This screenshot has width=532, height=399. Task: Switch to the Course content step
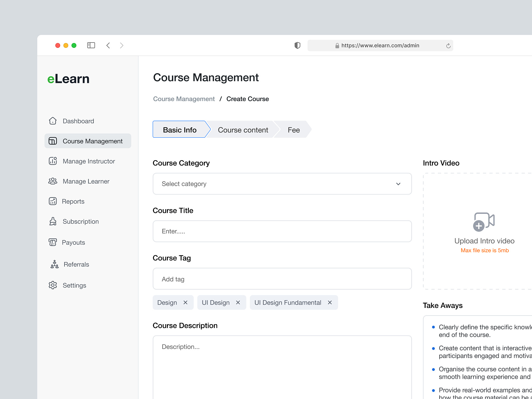[x=243, y=130]
